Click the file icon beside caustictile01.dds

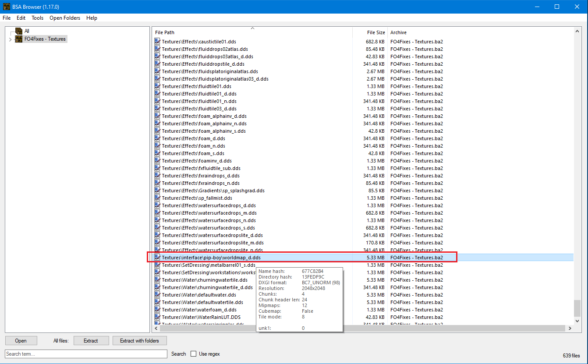(157, 42)
